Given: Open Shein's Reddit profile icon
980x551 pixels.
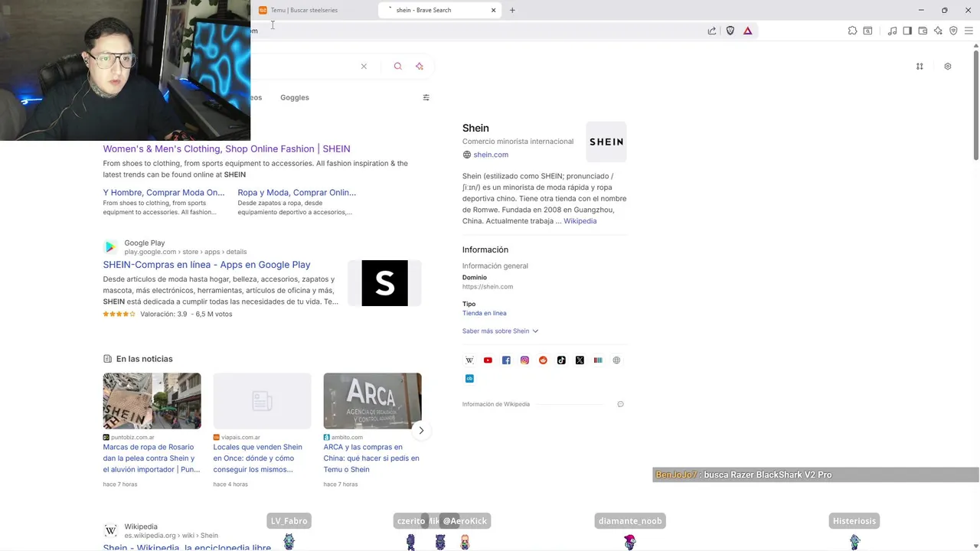Looking at the screenshot, I should click(543, 360).
